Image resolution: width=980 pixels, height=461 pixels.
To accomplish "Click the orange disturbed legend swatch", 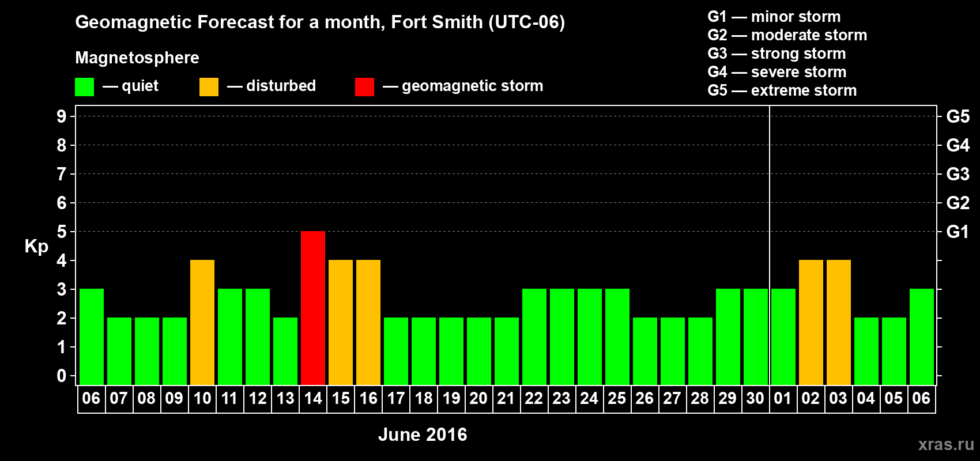I will 209,87.
